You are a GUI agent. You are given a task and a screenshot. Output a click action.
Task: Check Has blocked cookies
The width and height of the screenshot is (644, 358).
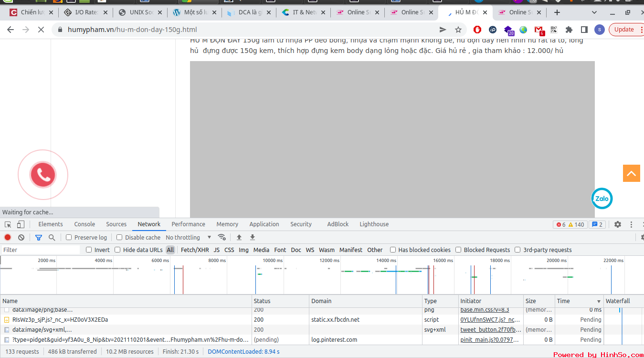pyautogui.click(x=393, y=250)
